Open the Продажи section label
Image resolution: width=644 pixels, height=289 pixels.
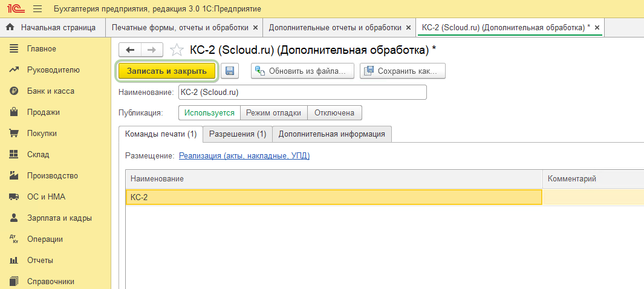pyautogui.click(x=43, y=112)
